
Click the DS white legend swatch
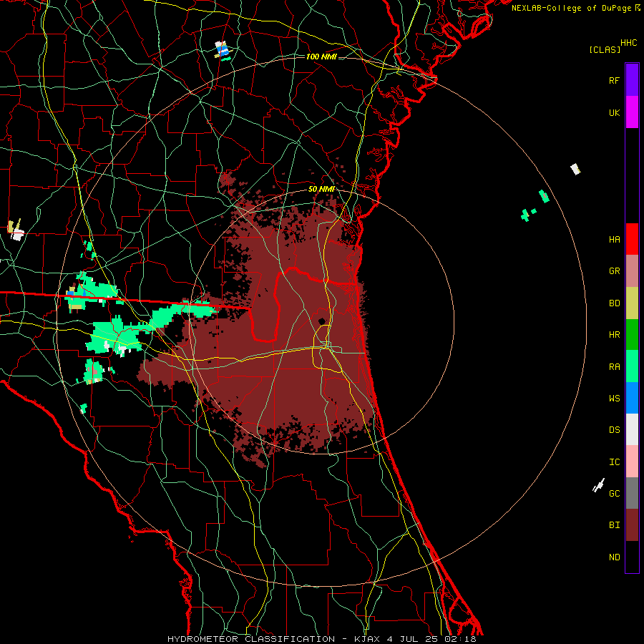tap(632, 429)
